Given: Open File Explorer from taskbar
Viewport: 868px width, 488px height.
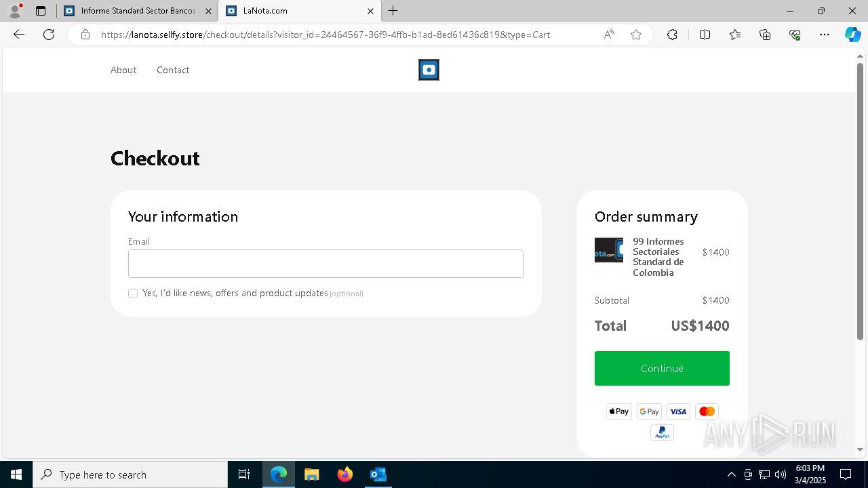Looking at the screenshot, I should tap(311, 474).
